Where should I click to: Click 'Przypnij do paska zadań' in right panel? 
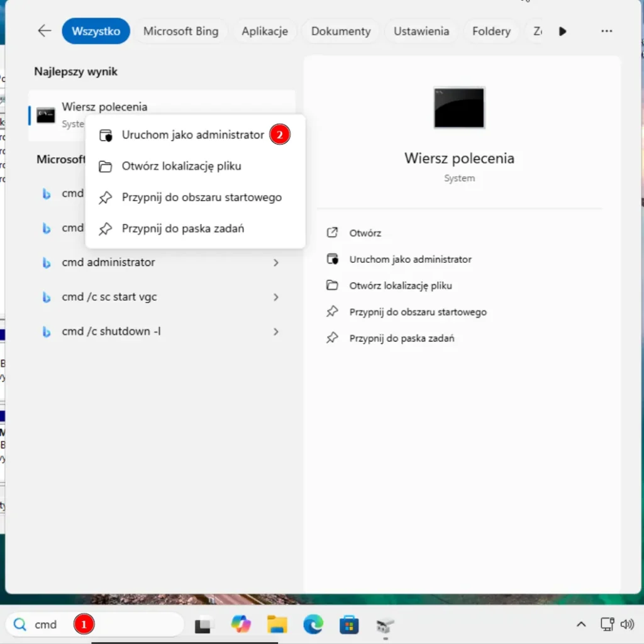click(401, 338)
